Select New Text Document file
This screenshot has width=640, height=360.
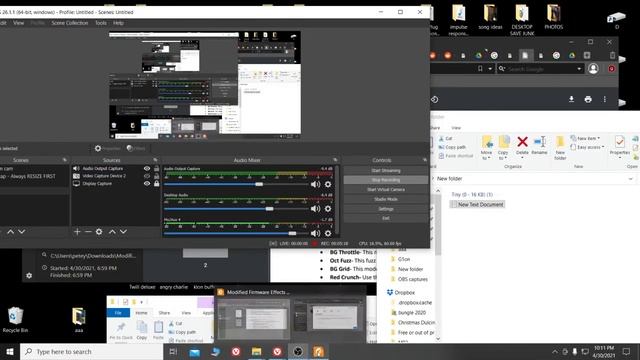point(477,204)
